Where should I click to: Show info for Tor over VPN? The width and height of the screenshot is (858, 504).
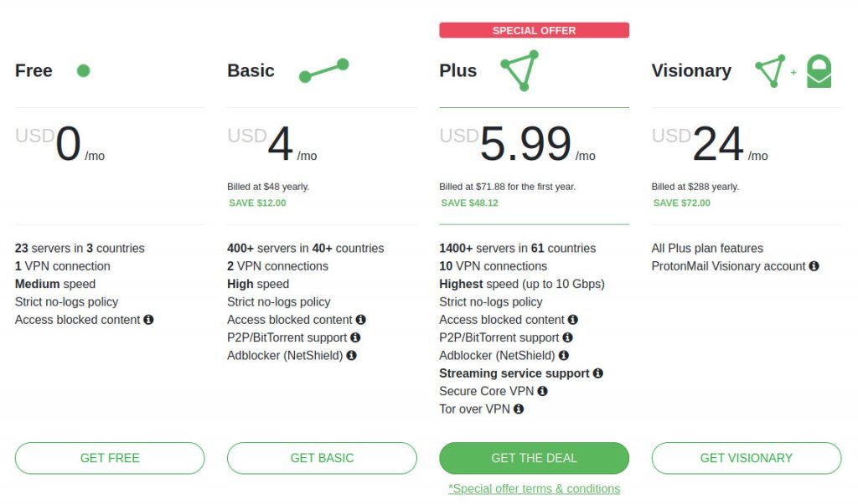pyautogui.click(x=518, y=409)
